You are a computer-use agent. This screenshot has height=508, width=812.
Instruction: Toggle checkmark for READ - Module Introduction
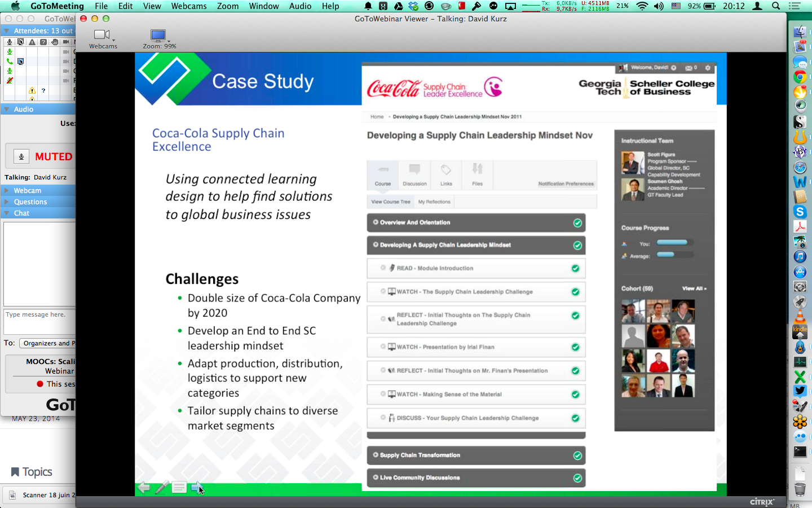click(575, 269)
